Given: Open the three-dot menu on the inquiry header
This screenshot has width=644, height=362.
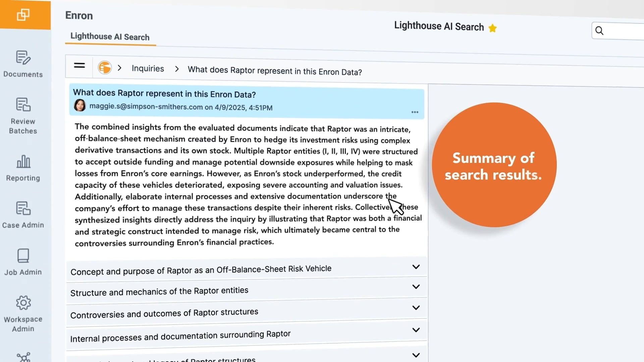Looking at the screenshot, I should tap(415, 112).
